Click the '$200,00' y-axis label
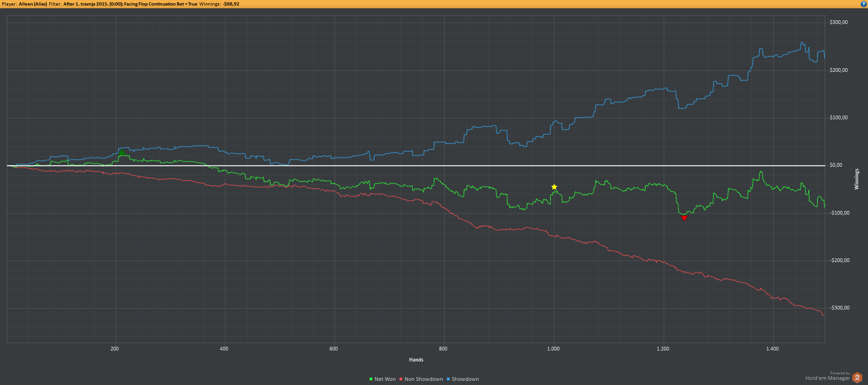This screenshot has width=868, height=385. [x=839, y=70]
